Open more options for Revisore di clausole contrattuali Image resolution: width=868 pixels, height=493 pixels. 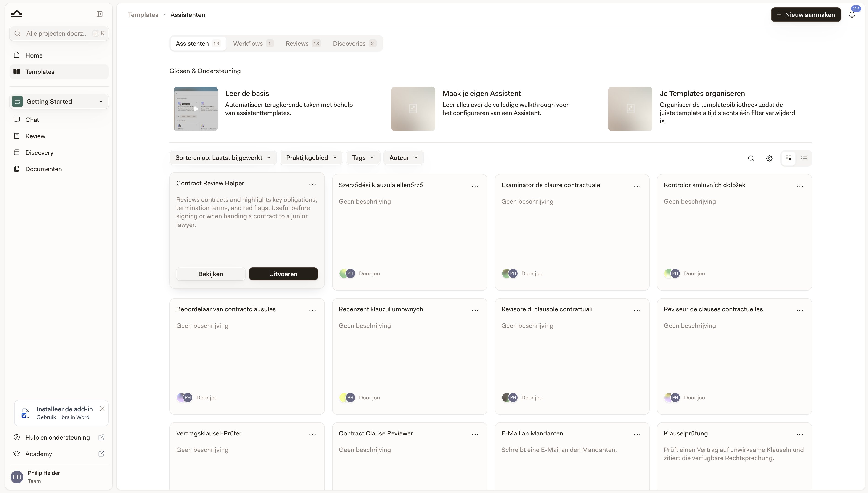pos(637,310)
